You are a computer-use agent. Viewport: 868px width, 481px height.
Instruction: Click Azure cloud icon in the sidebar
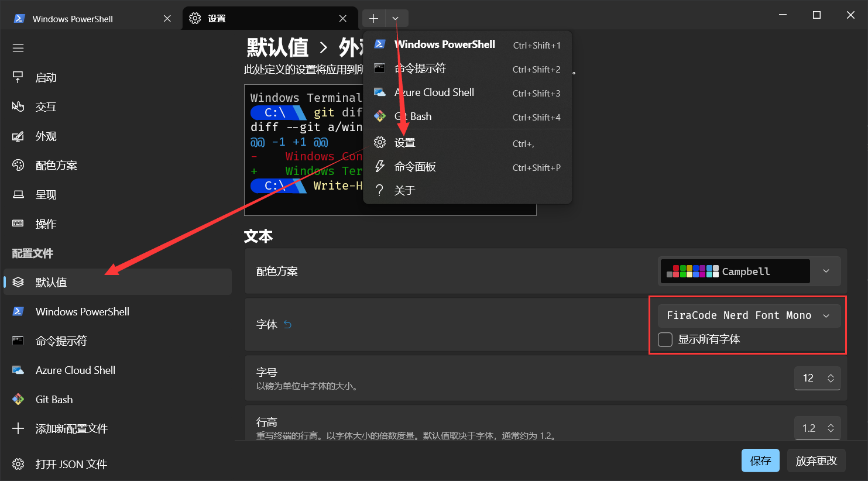tap(18, 370)
